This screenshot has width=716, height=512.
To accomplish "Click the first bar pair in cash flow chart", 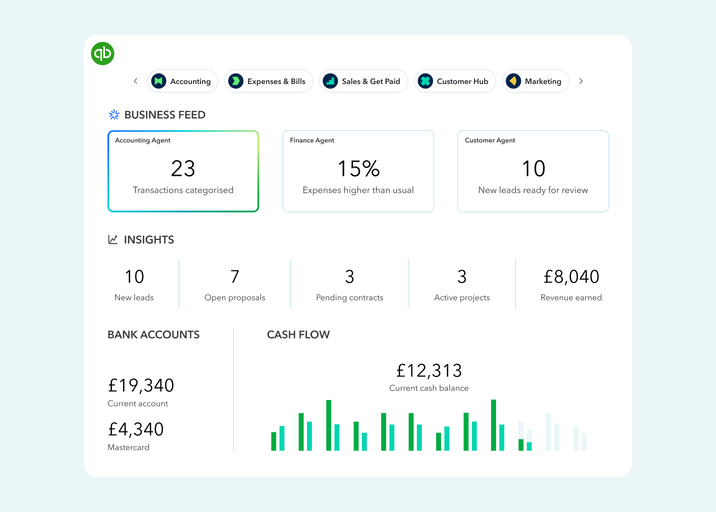I will pyautogui.click(x=278, y=438).
